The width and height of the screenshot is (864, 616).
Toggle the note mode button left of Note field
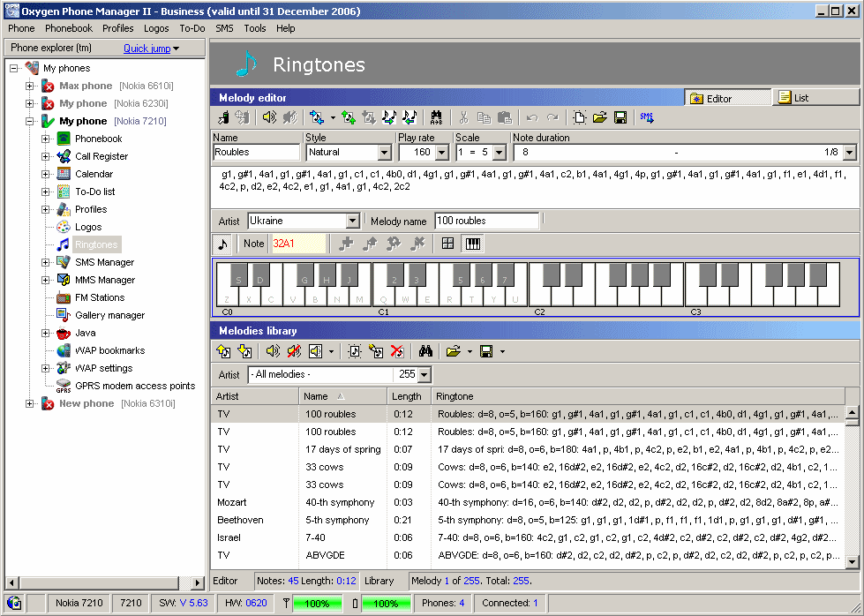[222, 244]
